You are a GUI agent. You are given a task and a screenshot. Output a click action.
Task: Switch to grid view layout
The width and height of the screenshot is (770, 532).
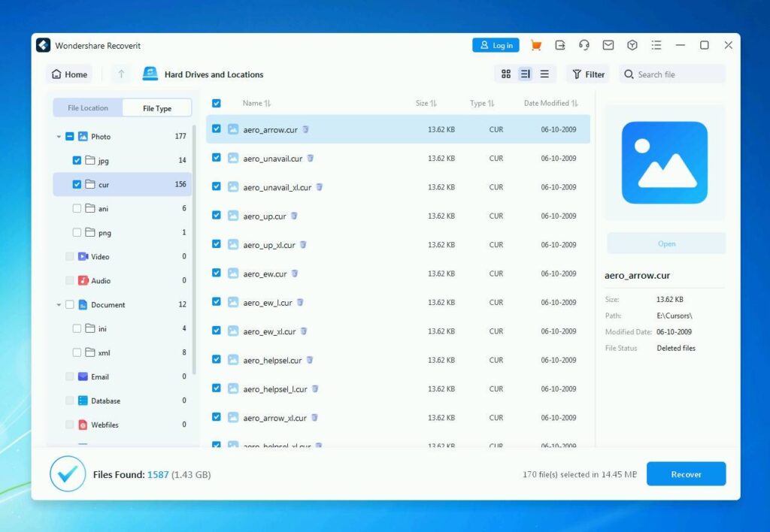coord(506,74)
